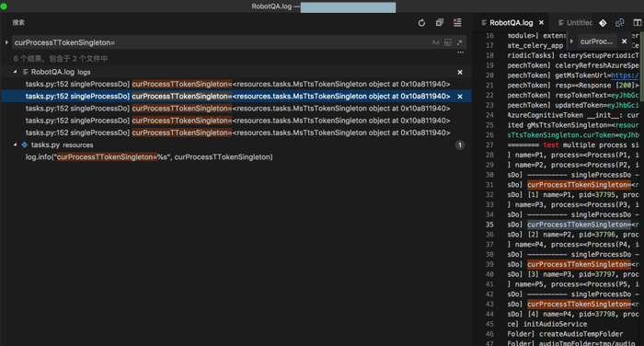This screenshot has height=346, width=644.
Task: Collapse tasks.py results group
Action: pyautogui.click(x=16, y=144)
